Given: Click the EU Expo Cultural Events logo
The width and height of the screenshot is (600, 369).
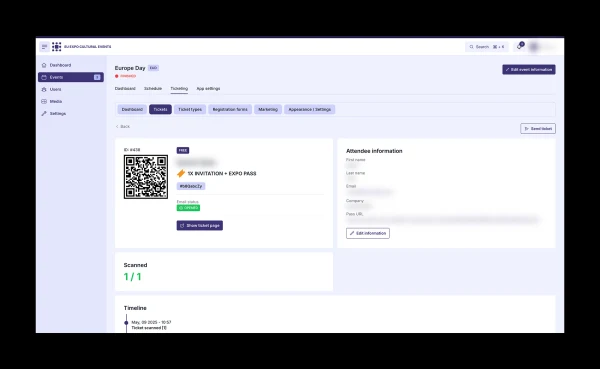Looking at the screenshot, I should click(57, 47).
